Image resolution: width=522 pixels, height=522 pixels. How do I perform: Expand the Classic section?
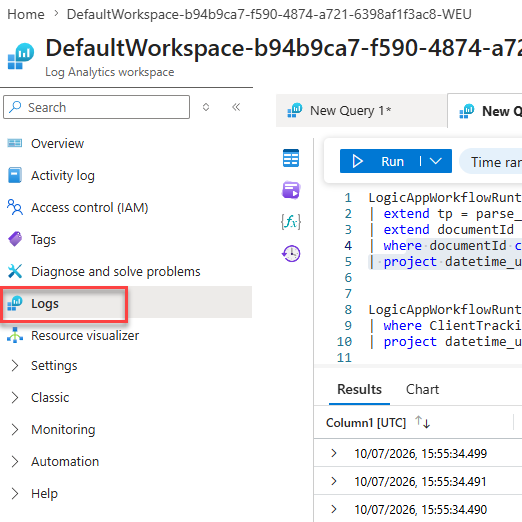click(x=15, y=397)
